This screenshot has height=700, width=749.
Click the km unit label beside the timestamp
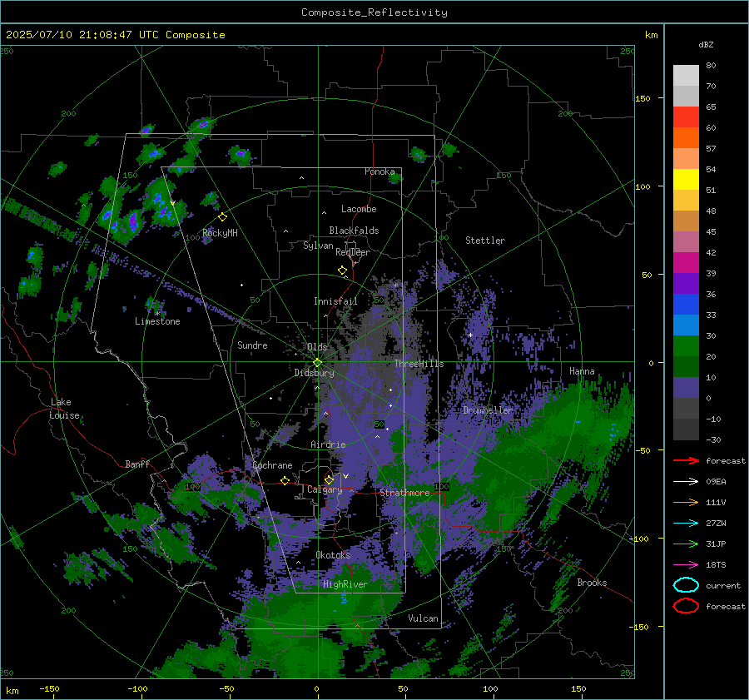coord(651,35)
